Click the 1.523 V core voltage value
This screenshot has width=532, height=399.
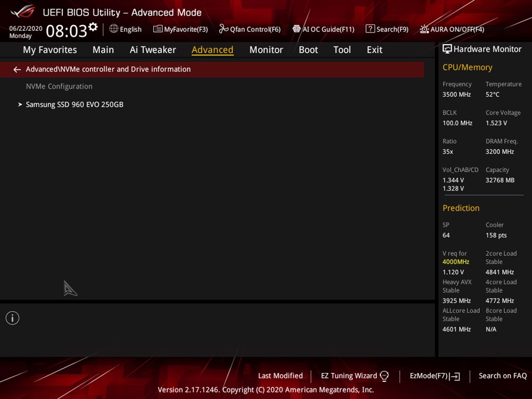tap(496, 123)
